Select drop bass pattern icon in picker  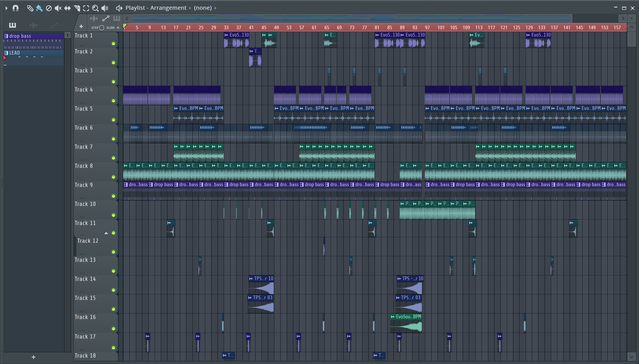pos(6,36)
